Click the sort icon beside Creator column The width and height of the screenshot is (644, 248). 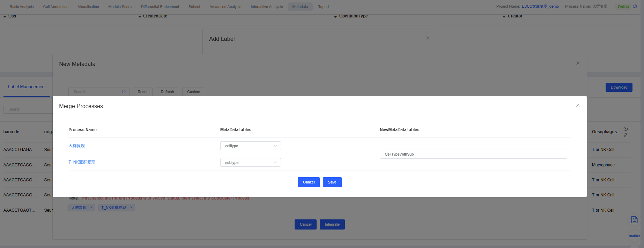[x=504, y=16]
